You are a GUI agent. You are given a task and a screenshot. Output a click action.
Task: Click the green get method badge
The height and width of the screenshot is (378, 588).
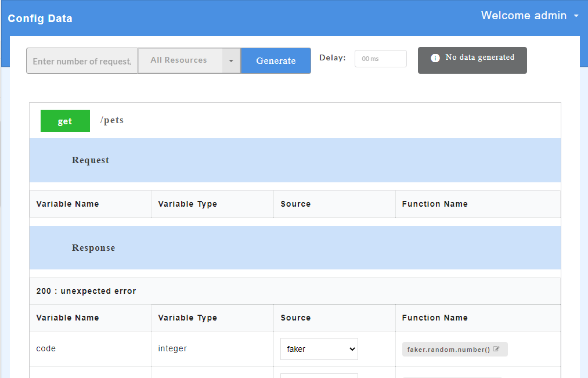pyautogui.click(x=65, y=120)
